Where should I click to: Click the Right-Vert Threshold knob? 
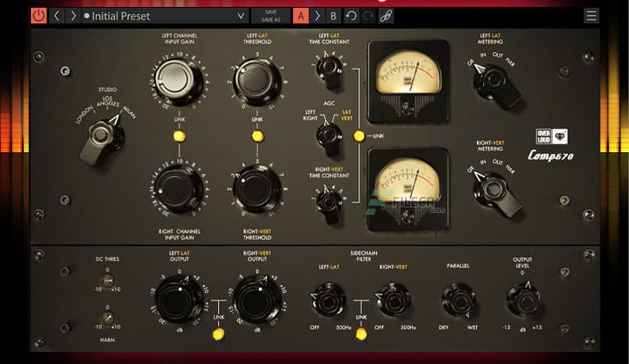point(257,190)
